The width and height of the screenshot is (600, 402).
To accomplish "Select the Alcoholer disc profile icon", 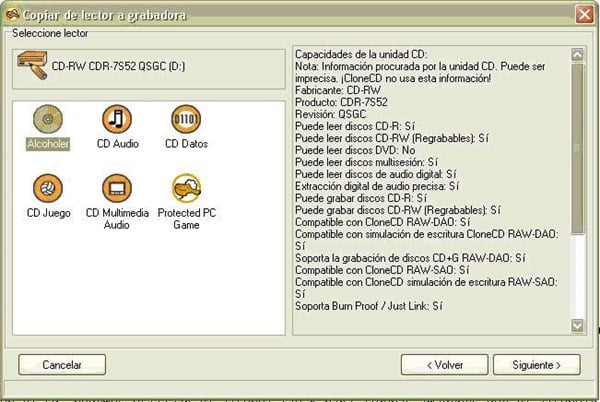I will [x=48, y=119].
